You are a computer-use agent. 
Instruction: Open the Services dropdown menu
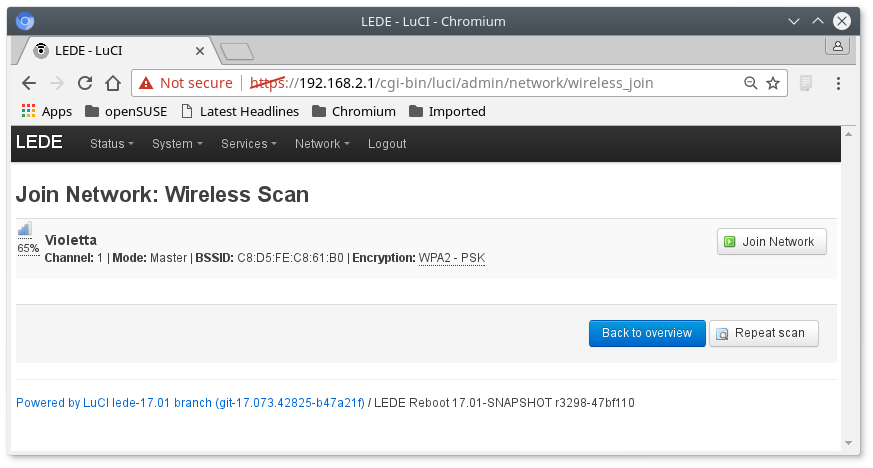point(250,144)
